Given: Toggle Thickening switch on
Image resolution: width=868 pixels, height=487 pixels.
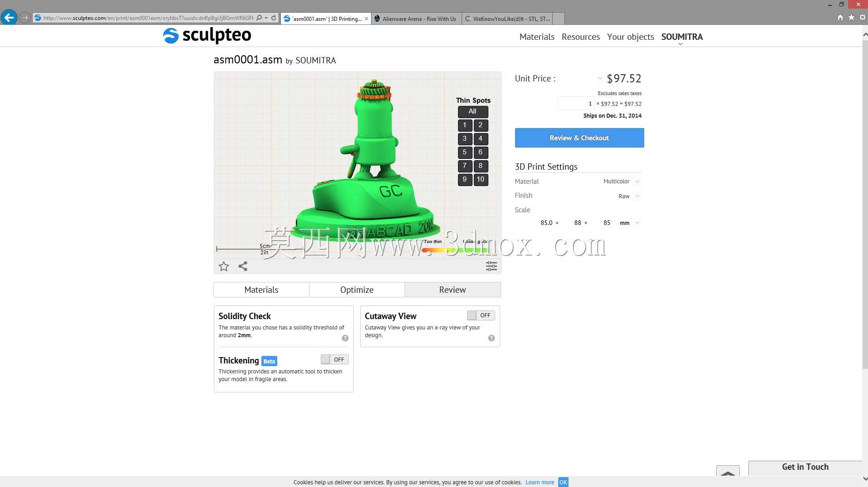Looking at the screenshot, I should pyautogui.click(x=334, y=359).
